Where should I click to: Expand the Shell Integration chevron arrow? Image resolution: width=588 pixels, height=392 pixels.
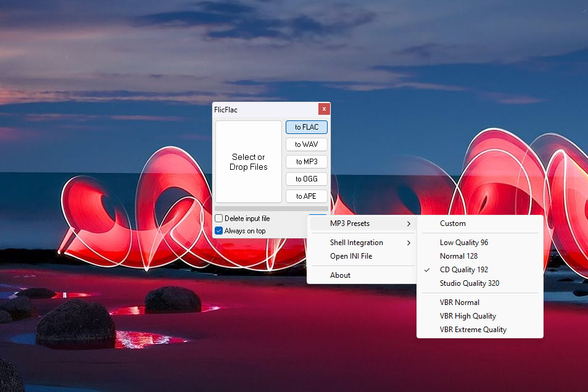coord(408,243)
